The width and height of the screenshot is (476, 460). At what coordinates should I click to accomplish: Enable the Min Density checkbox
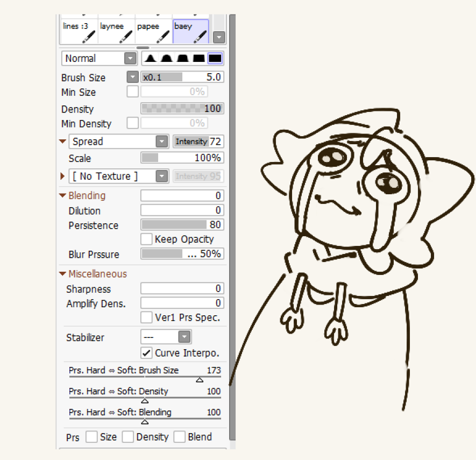click(133, 123)
